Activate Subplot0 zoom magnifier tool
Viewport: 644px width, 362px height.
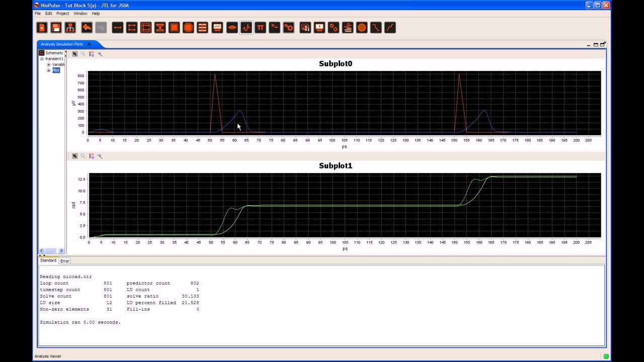click(83, 54)
